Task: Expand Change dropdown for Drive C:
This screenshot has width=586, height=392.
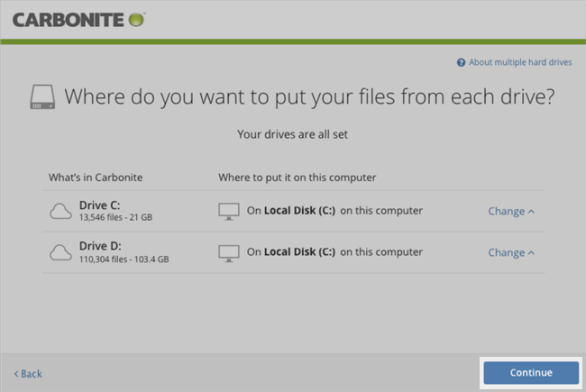Action: click(511, 211)
